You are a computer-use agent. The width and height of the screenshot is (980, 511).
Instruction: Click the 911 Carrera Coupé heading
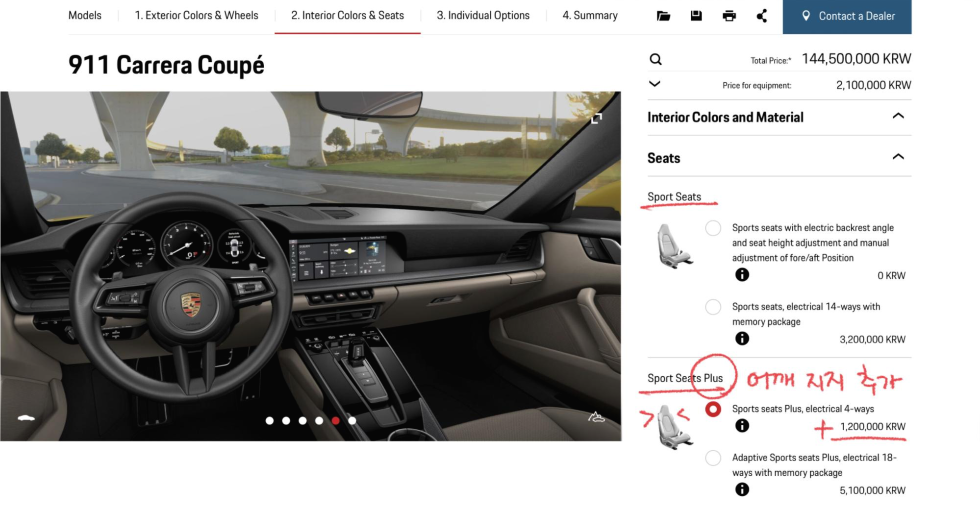click(x=166, y=65)
